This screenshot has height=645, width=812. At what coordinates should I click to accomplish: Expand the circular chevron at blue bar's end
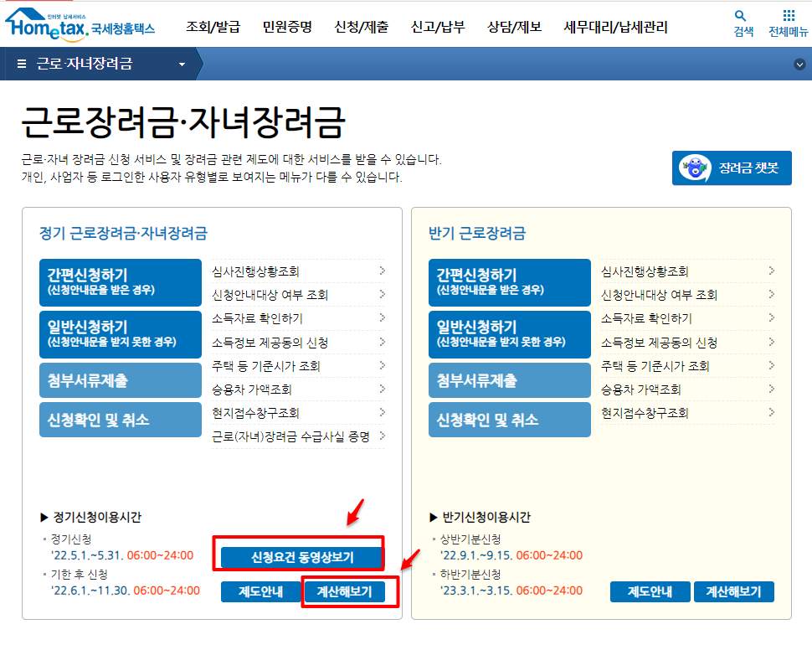click(799, 64)
